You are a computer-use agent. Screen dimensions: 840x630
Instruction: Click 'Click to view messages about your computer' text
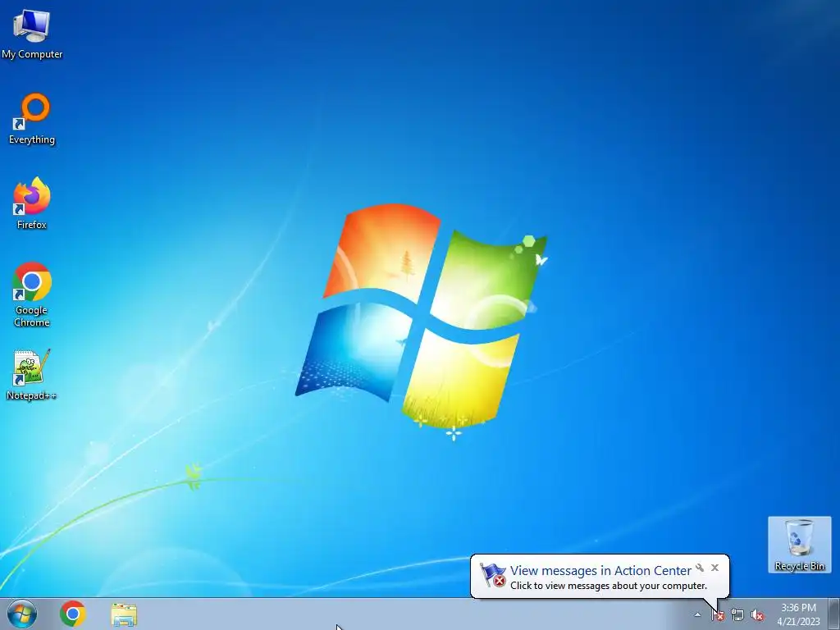tap(609, 586)
